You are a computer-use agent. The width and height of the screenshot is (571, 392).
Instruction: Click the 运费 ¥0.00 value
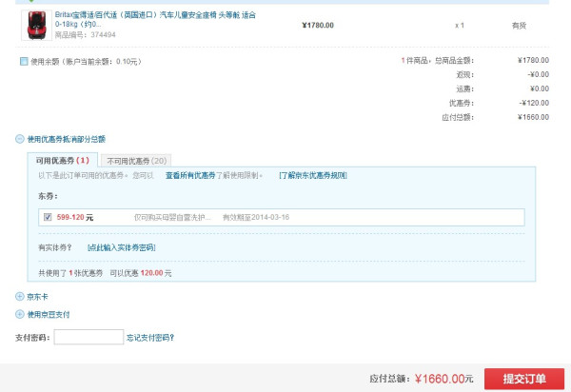click(x=540, y=88)
